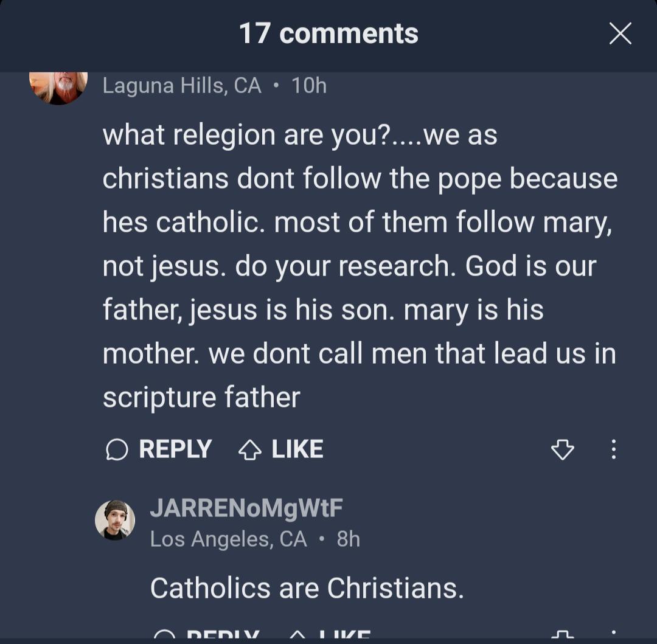Tap the LIKE label on first comment

[297, 449]
